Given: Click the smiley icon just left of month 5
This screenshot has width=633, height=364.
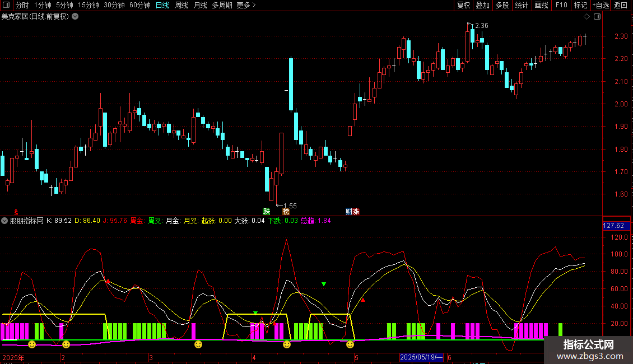Looking at the screenshot, I should pyautogui.click(x=350, y=344).
